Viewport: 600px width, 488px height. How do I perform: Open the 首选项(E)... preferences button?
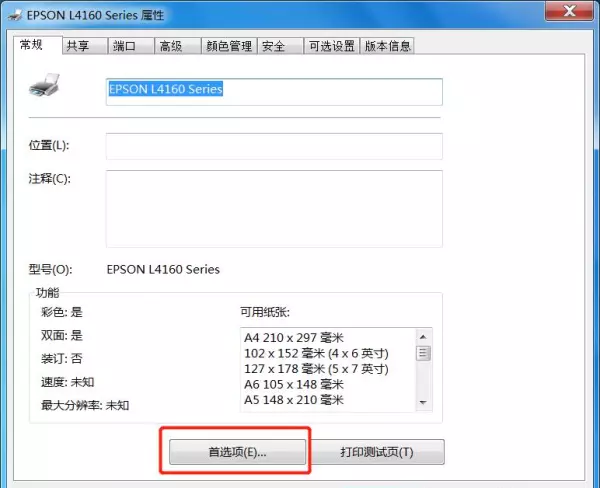click(237, 452)
